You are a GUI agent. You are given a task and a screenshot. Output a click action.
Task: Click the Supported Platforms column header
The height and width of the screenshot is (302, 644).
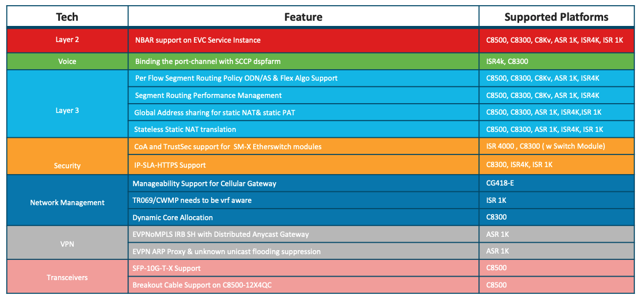557,17
